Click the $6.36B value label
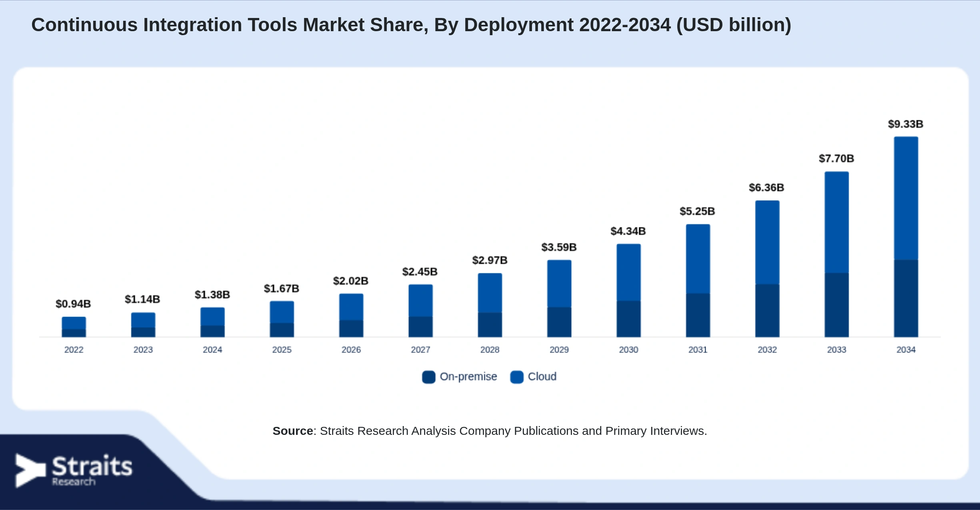980x510 pixels. [767, 188]
